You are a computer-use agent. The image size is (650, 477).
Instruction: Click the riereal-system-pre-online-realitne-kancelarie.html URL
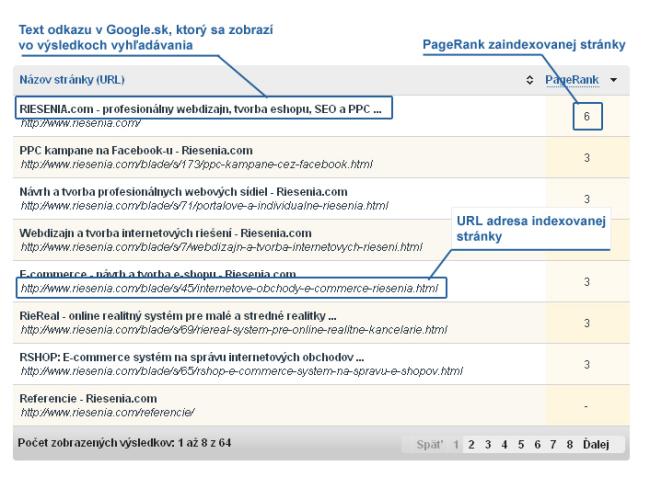(x=234, y=330)
